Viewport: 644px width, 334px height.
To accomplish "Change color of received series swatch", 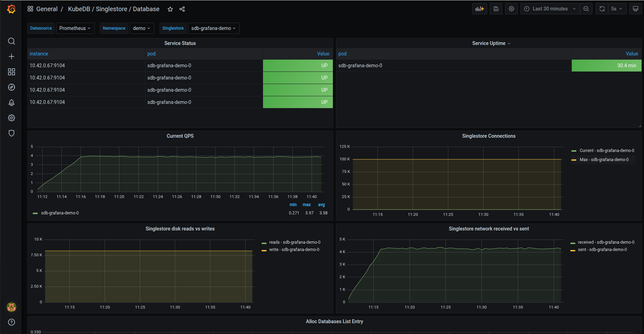I will 573,243.
